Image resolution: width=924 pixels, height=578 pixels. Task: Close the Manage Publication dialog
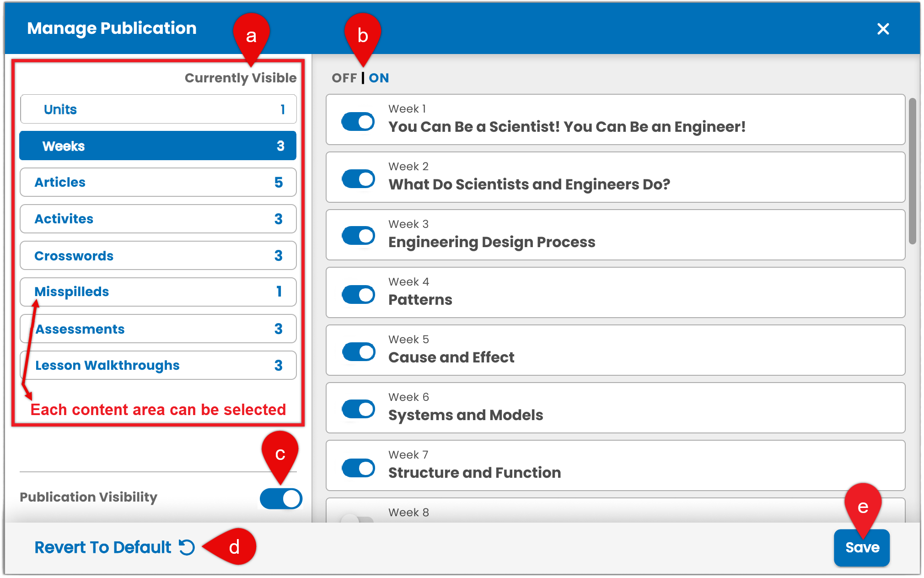pyautogui.click(x=883, y=29)
